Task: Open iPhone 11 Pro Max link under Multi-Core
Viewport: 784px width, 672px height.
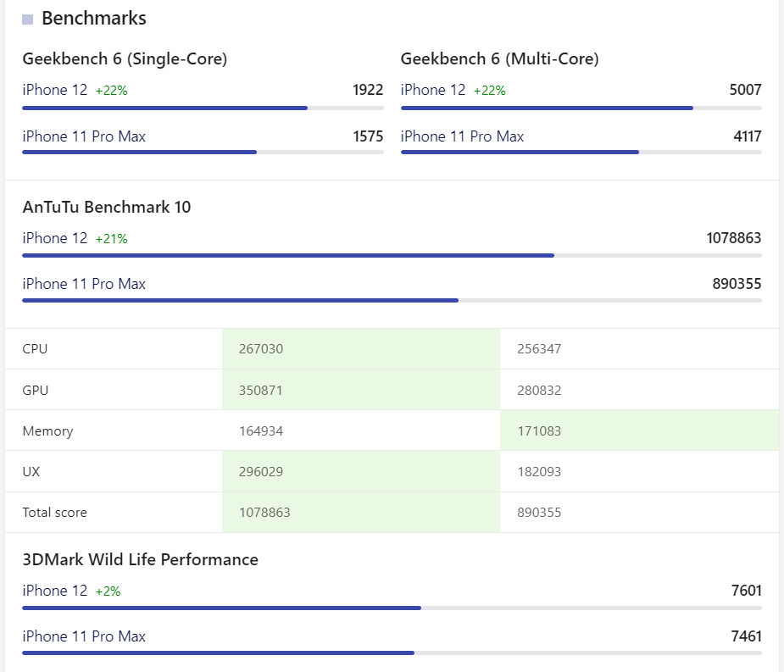Action: (462, 136)
